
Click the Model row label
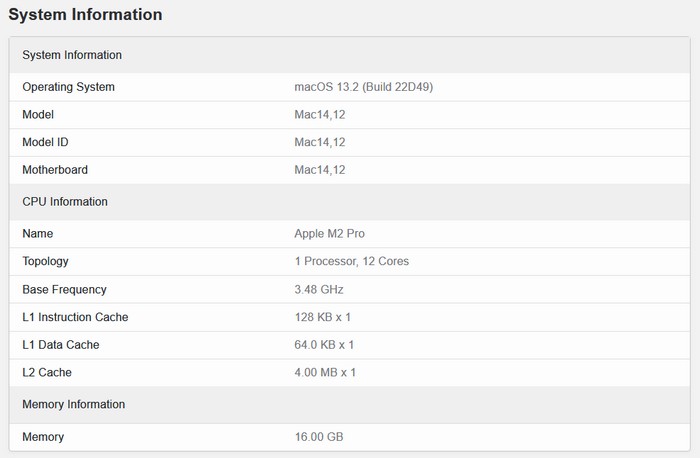pyautogui.click(x=38, y=115)
